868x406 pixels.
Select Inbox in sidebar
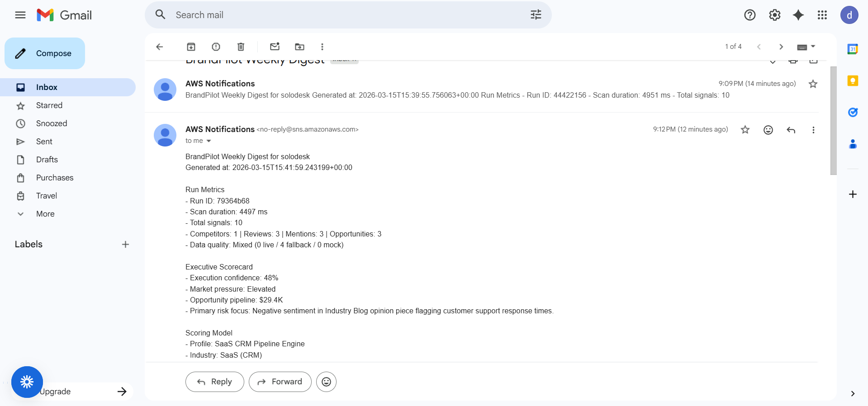coord(68,87)
